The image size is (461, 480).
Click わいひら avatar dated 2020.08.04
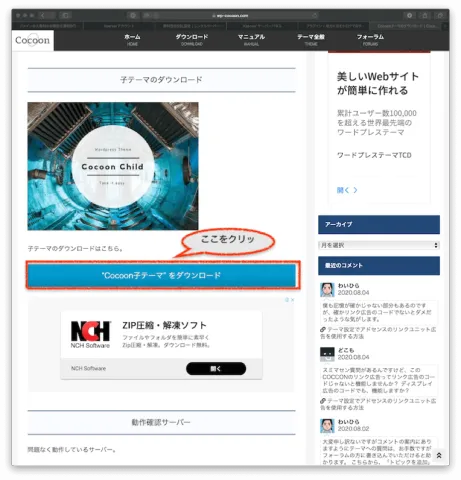pyautogui.click(x=327, y=290)
